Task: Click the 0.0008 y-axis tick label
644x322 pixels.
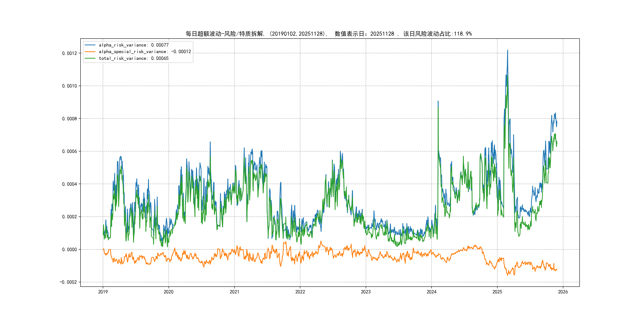Action: [70, 119]
